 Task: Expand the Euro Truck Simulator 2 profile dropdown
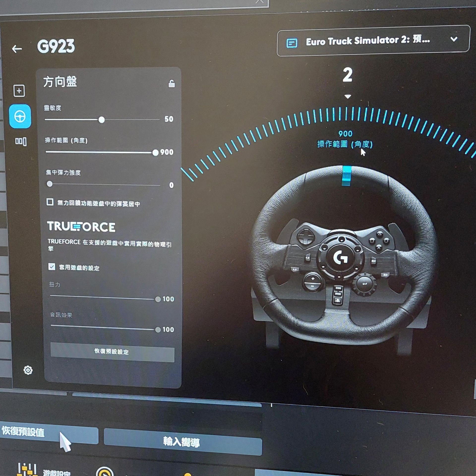tap(454, 39)
